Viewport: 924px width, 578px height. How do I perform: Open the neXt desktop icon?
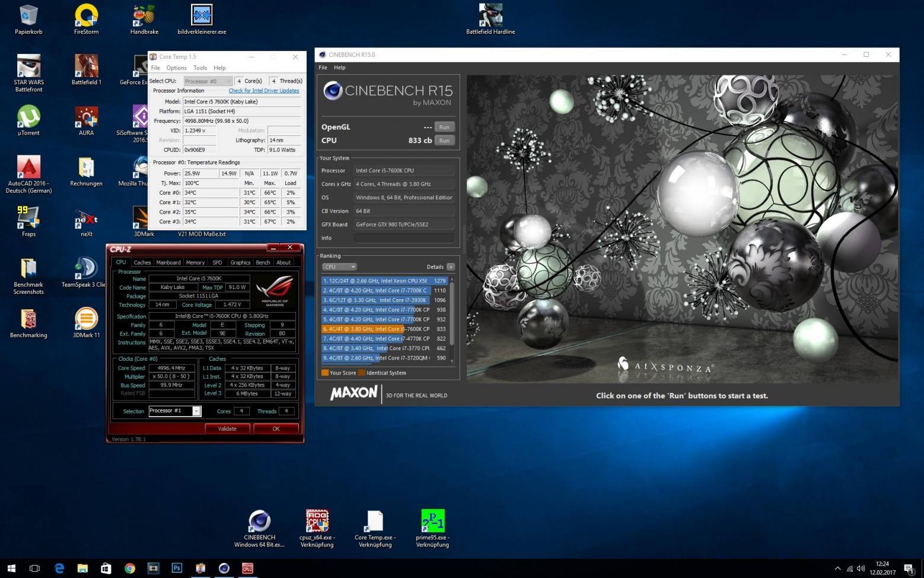(x=86, y=221)
